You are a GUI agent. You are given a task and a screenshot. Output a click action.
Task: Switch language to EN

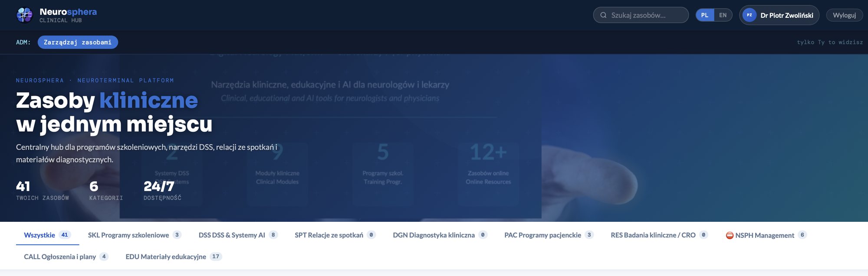(x=723, y=15)
